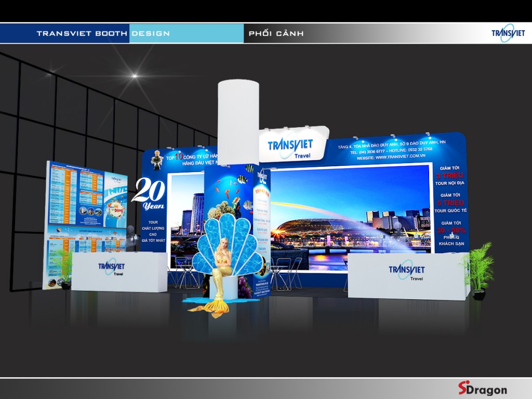The image size is (532, 399).
Task: Click the SDragon logo in the footer
Action: (x=482, y=389)
